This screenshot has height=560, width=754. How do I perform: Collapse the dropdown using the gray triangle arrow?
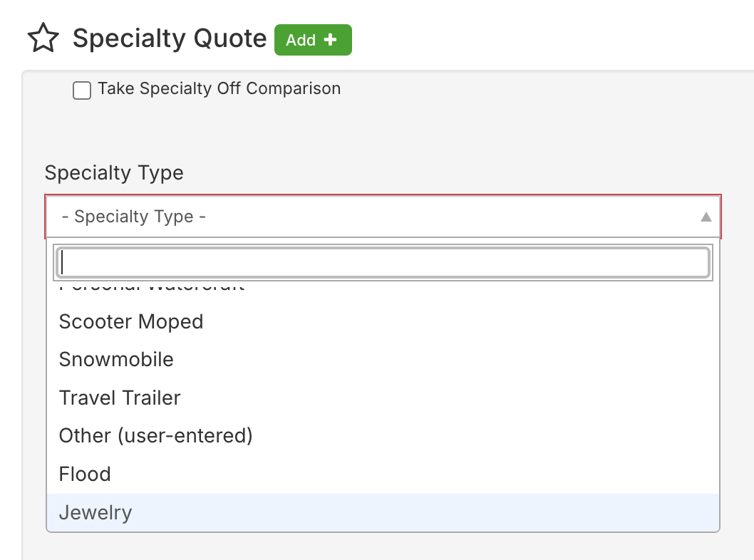706,217
